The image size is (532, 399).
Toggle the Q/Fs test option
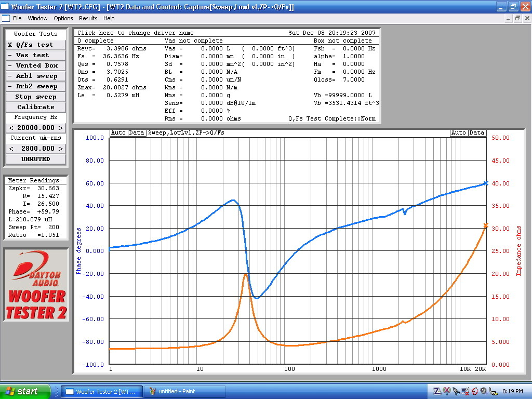tap(35, 45)
